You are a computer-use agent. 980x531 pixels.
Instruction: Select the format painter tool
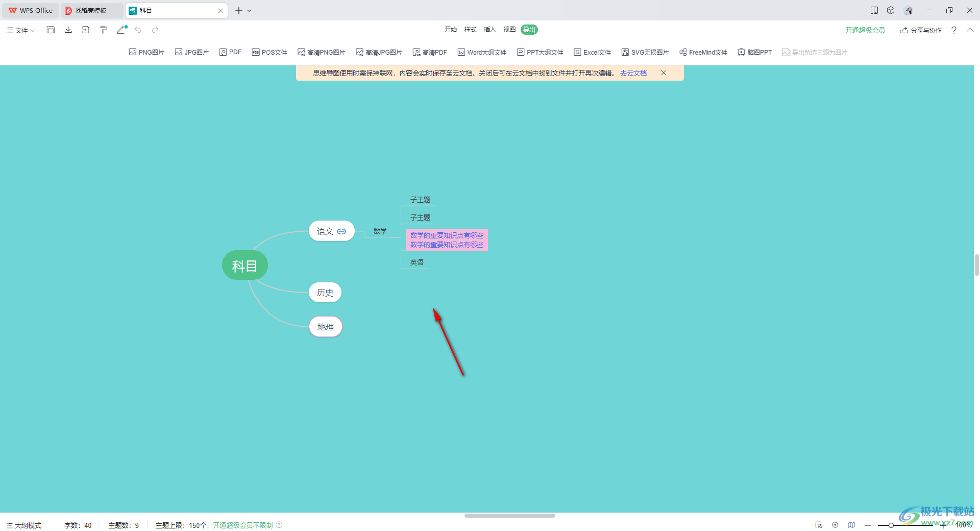tap(103, 30)
